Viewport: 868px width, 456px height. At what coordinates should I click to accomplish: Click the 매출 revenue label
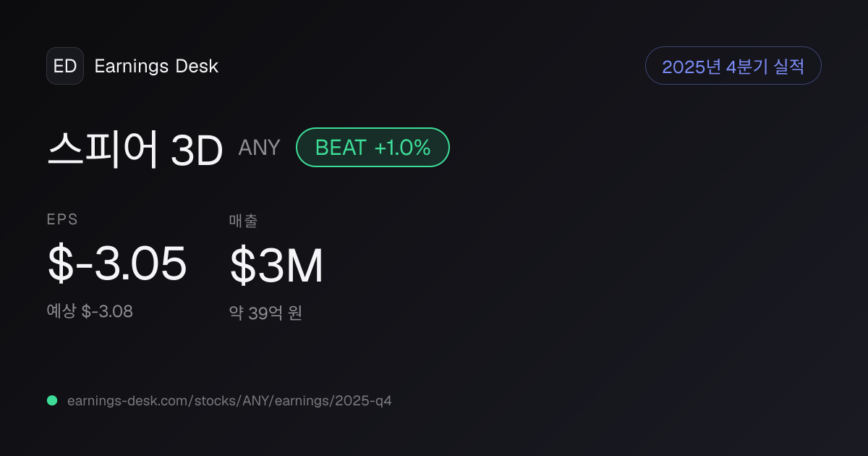pyautogui.click(x=243, y=221)
